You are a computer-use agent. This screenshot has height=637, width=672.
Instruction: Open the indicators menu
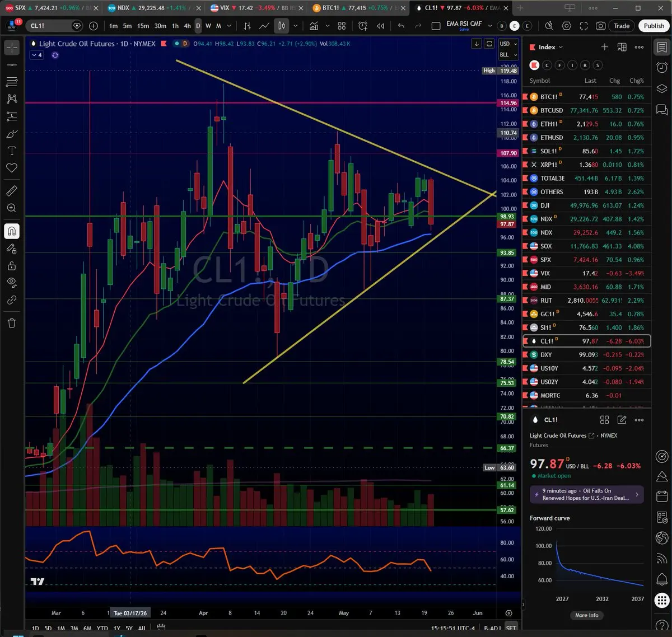(x=314, y=26)
